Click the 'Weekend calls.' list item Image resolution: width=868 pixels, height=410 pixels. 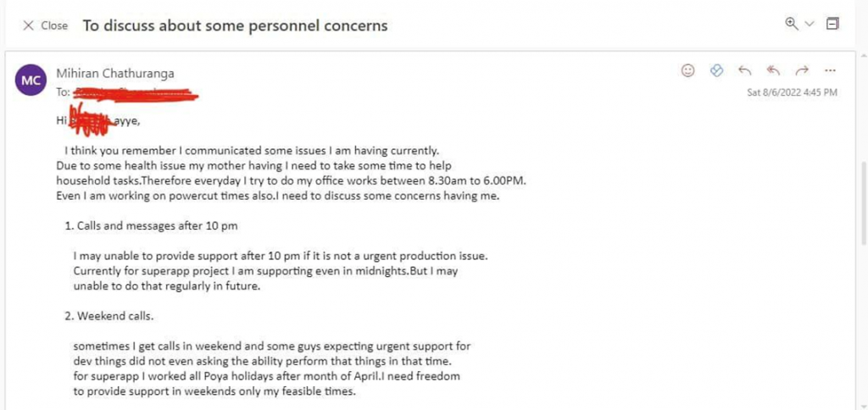[x=109, y=317]
